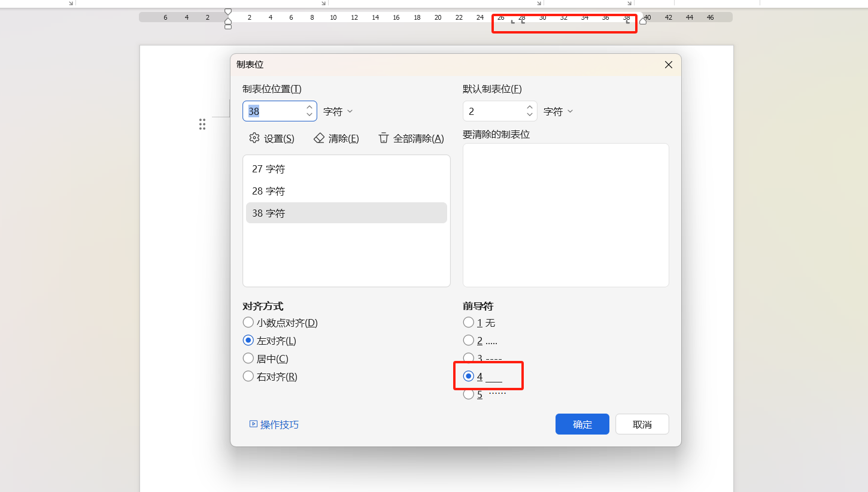The image size is (868, 492).
Task: Click the first-line indent marker on the ruler
Action: pos(227,10)
